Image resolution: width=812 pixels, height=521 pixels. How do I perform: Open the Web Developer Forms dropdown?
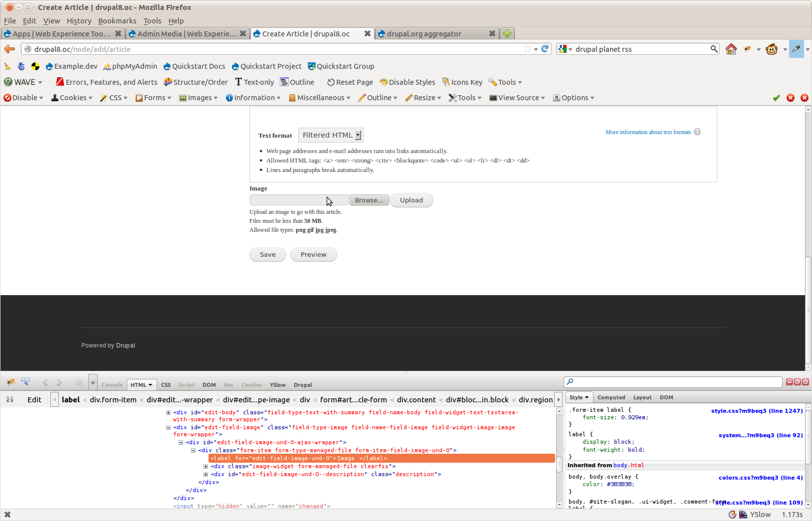(154, 98)
